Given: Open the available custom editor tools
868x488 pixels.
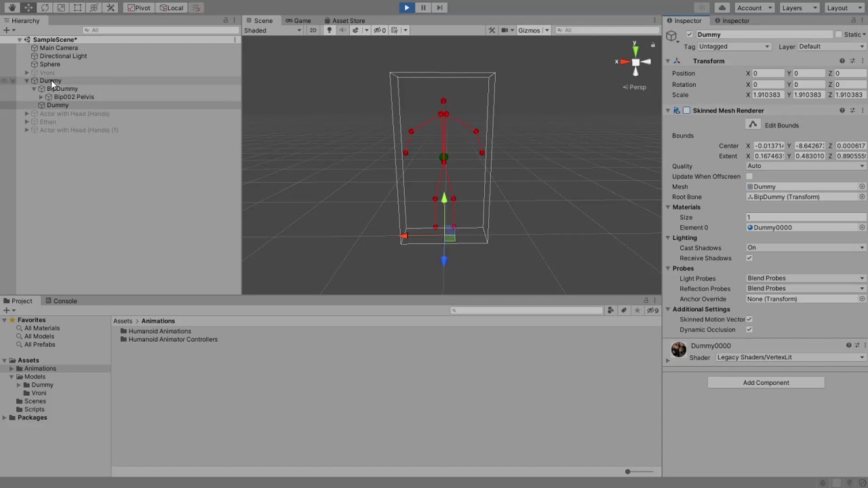Looking at the screenshot, I should click(x=111, y=7).
